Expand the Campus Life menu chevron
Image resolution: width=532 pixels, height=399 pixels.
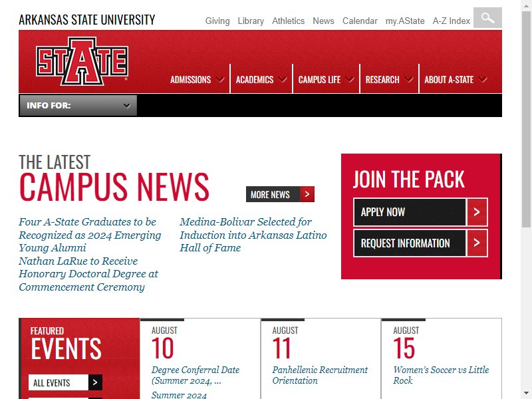pyautogui.click(x=350, y=79)
